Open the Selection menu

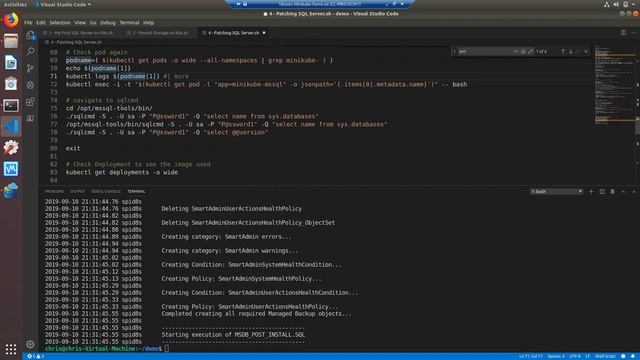coord(60,23)
